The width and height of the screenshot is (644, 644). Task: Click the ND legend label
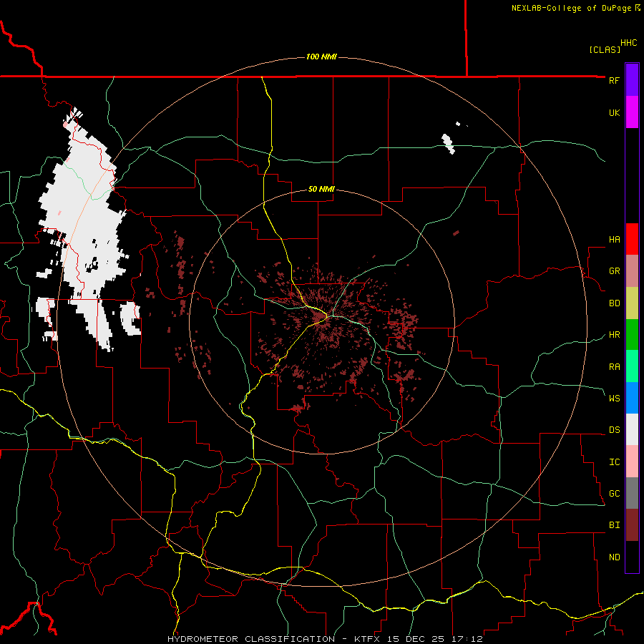614,557
